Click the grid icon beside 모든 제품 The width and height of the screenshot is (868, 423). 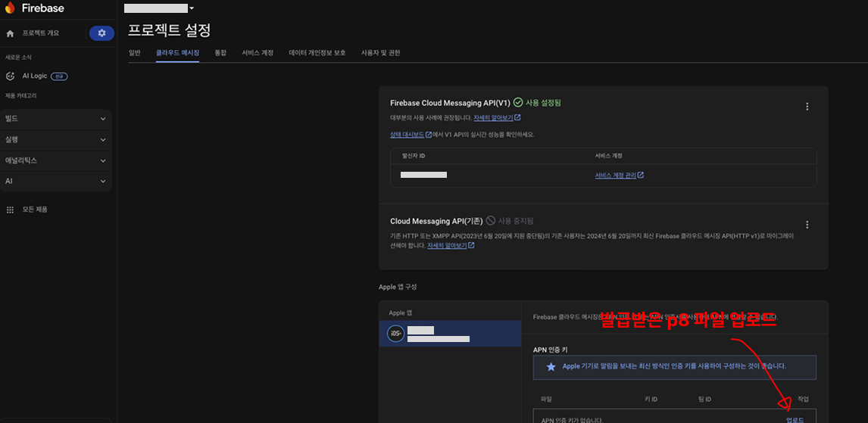click(x=9, y=210)
